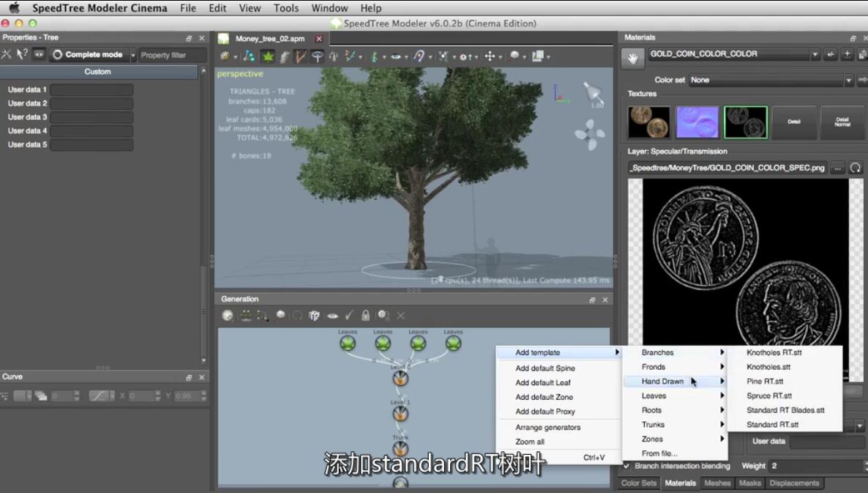This screenshot has width=868, height=493.
Task: Click the magnifier zoom icon in Generation toolbar
Action: pyautogui.click(x=280, y=316)
